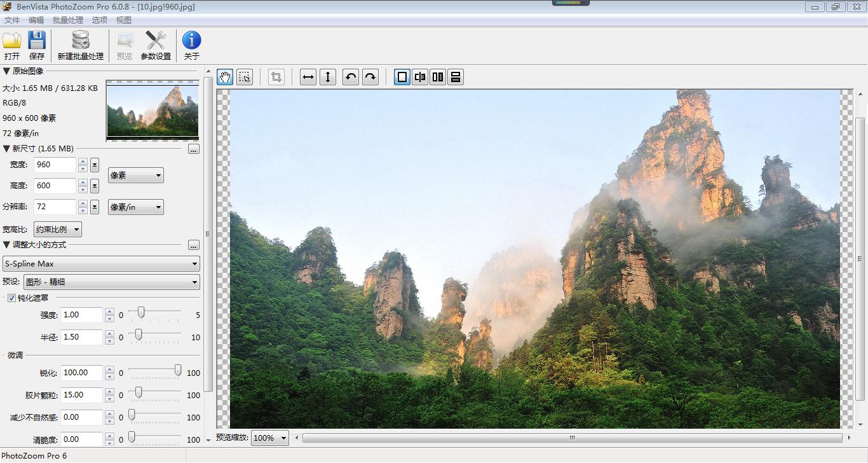Toggle the Unsharp Mask (钝化遮罩) checkbox

click(x=11, y=298)
